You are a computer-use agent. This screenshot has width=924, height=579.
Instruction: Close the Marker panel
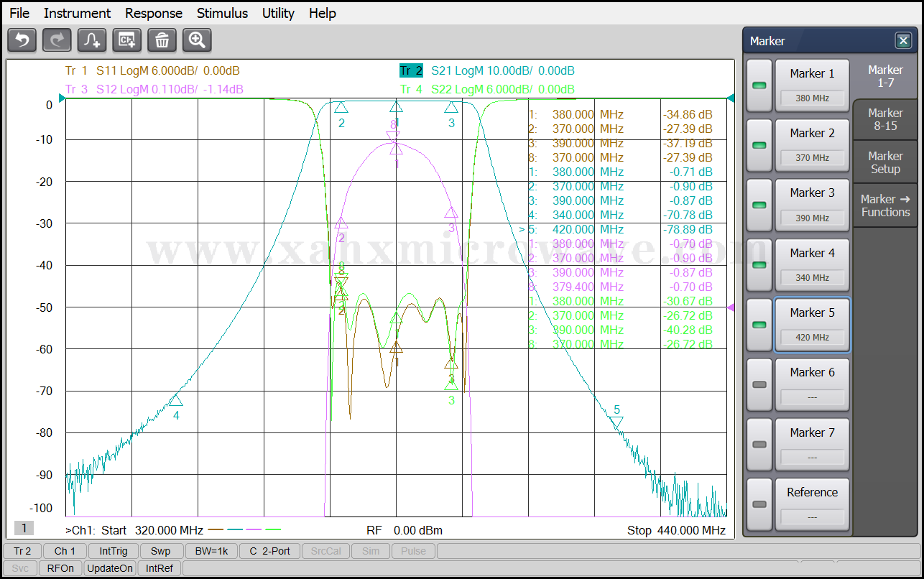(x=903, y=41)
